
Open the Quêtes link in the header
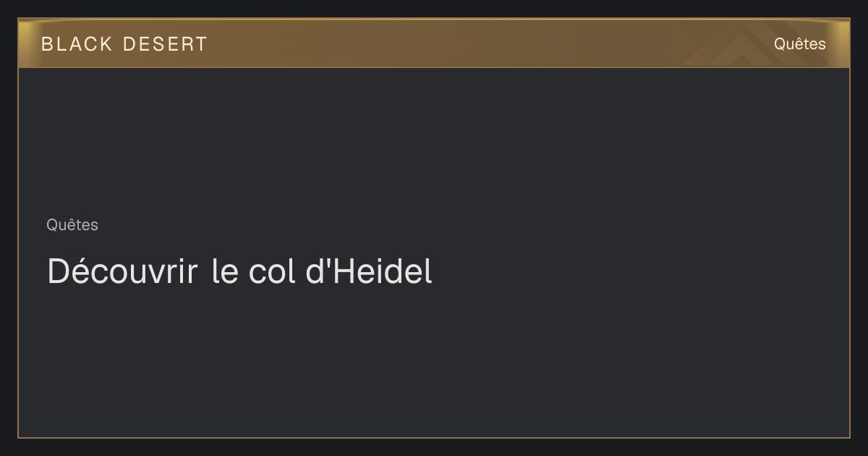(x=799, y=43)
